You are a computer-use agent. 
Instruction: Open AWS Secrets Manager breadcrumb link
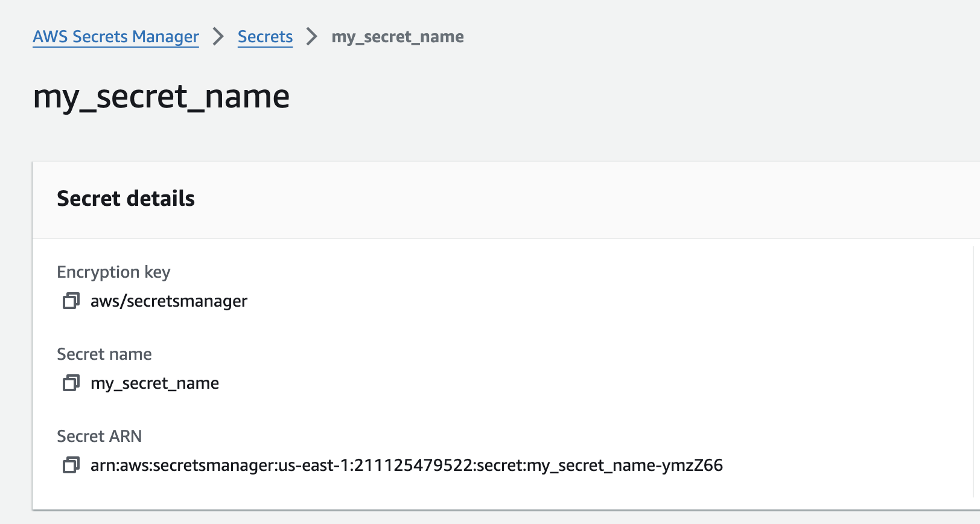[116, 37]
